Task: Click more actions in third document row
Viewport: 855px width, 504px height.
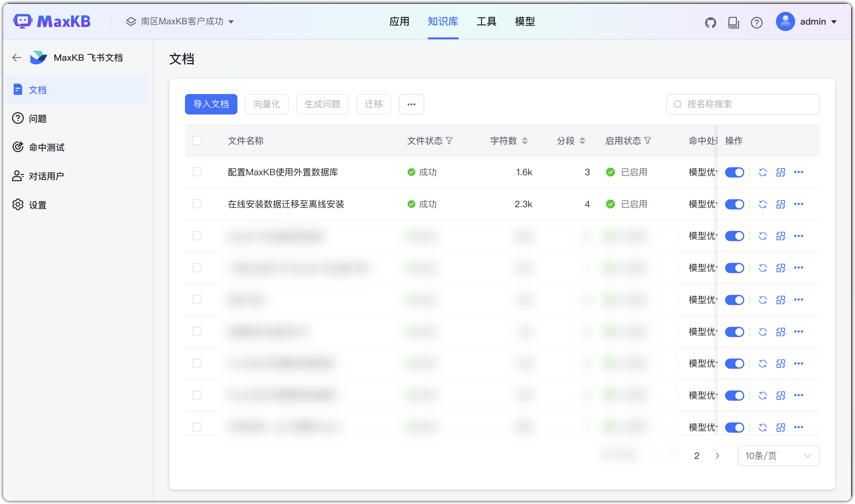Action: [799, 236]
